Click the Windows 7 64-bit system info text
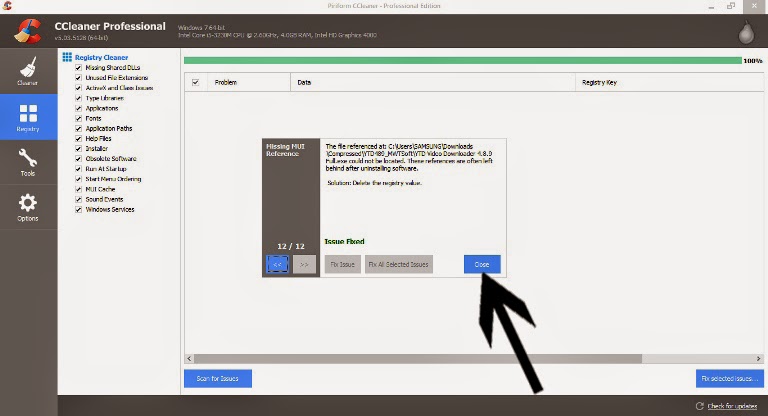The image size is (768, 416). pyautogui.click(x=201, y=28)
